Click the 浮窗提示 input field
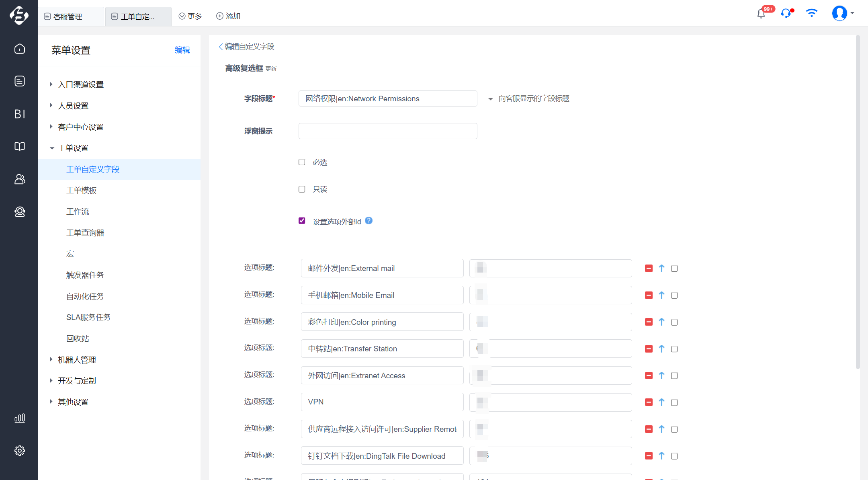Viewport: 868px width, 480px height. click(387, 131)
